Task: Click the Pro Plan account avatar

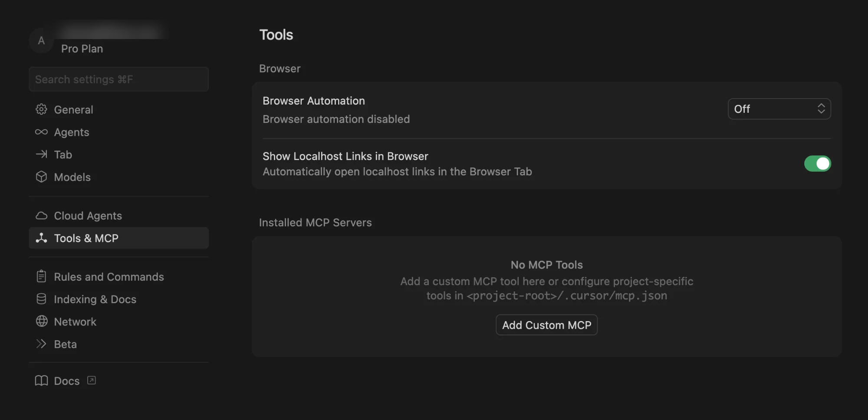Action: pyautogui.click(x=41, y=41)
